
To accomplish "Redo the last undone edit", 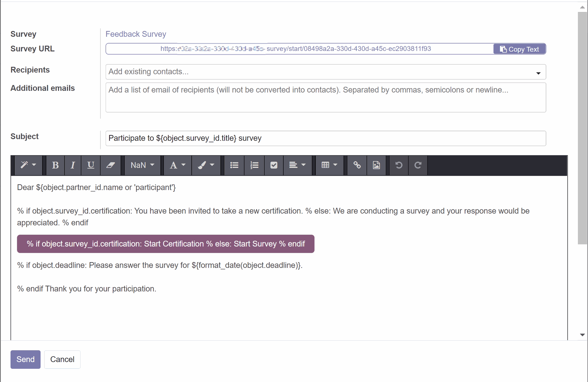I will [x=418, y=165].
